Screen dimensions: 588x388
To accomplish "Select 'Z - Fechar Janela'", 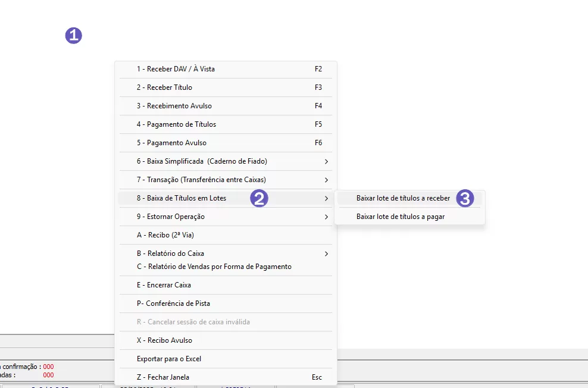I will click(x=162, y=377).
